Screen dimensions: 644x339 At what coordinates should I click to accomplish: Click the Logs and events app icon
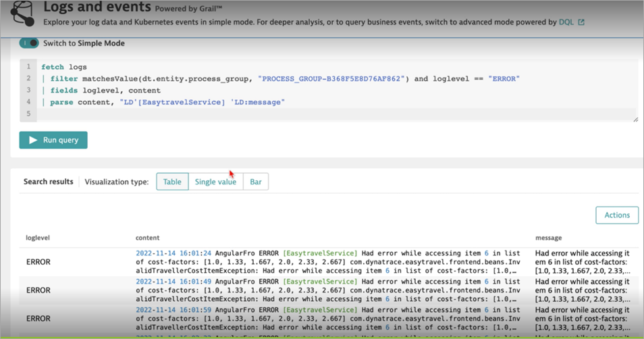pyautogui.click(x=22, y=13)
